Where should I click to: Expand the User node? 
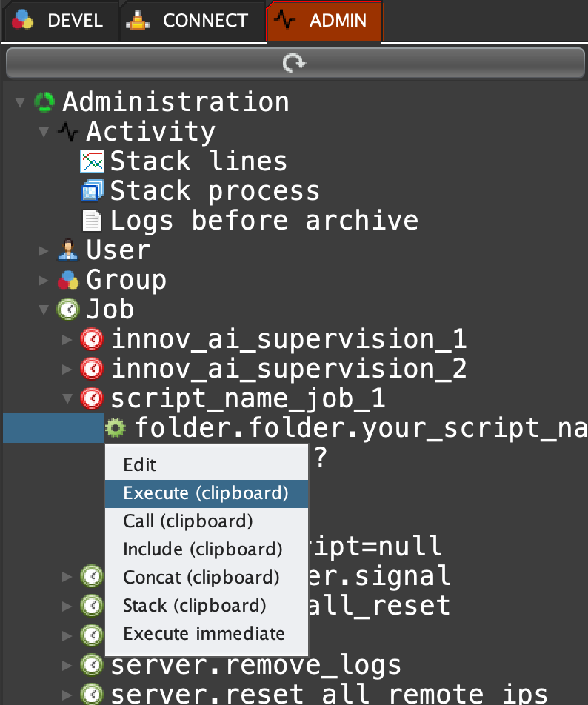44,250
